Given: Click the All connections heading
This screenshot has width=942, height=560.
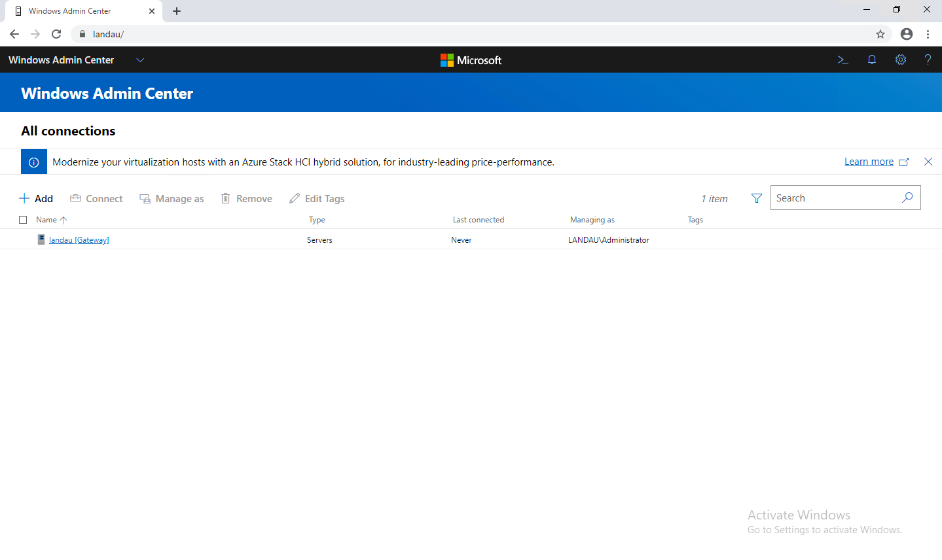Looking at the screenshot, I should (x=68, y=131).
